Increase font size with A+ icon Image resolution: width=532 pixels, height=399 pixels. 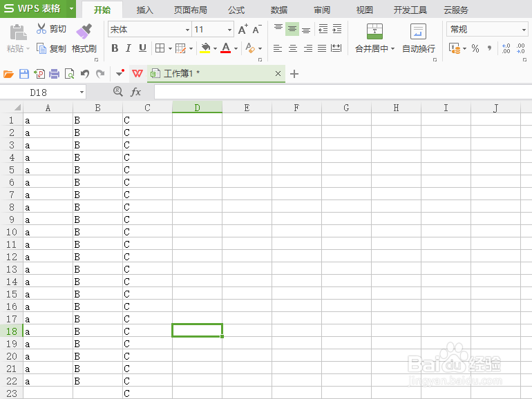243,29
